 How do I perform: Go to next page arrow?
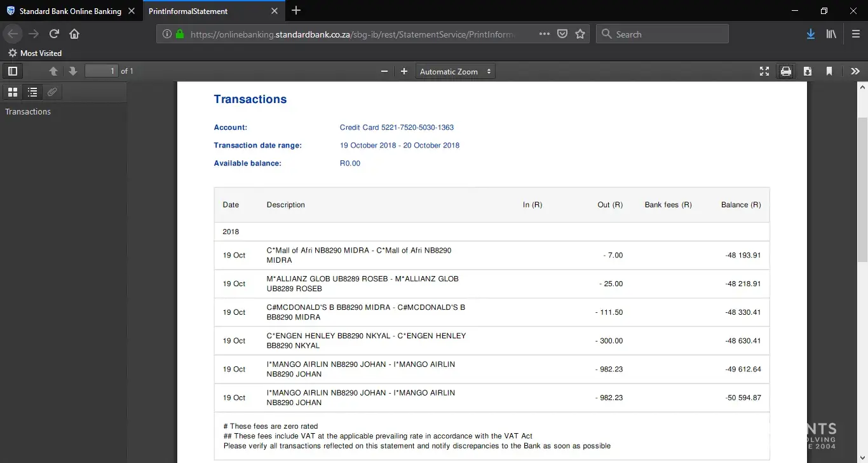[73, 71]
